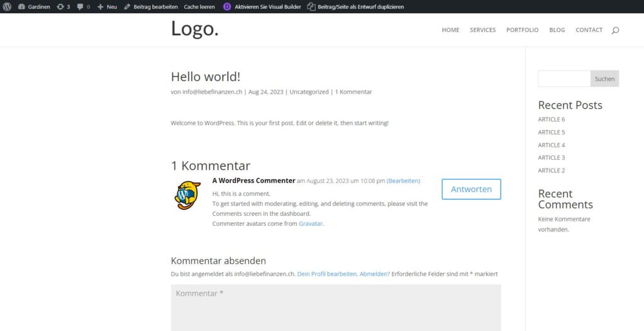Navigate to the BLOG page
644x331 pixels.
(557, 30)
